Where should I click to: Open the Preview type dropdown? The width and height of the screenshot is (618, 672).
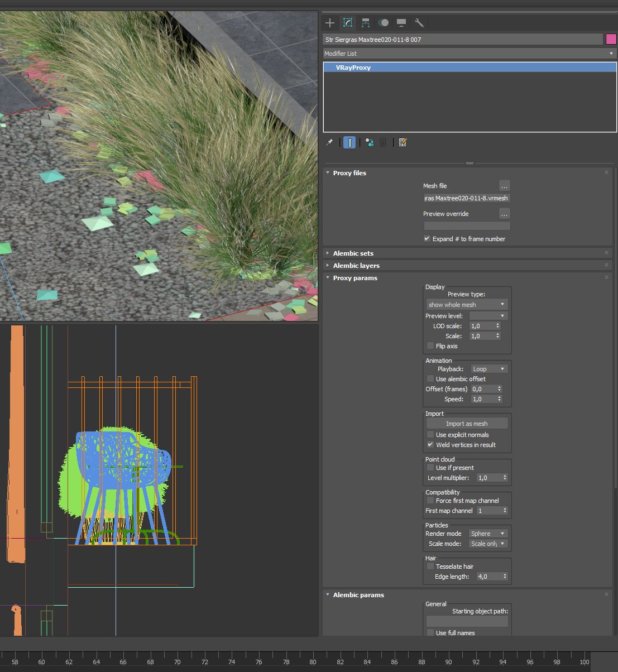coord(467,305)
